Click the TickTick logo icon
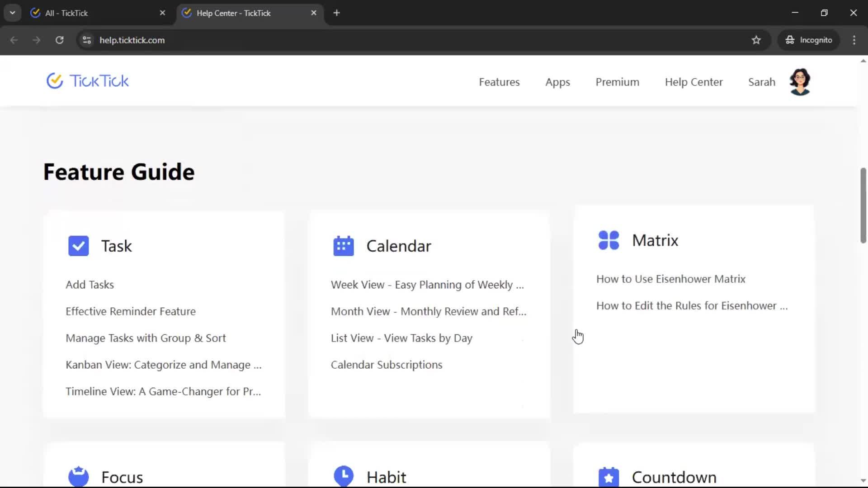Viewport: 868px width, 488px height. click(x=55, y=81)
